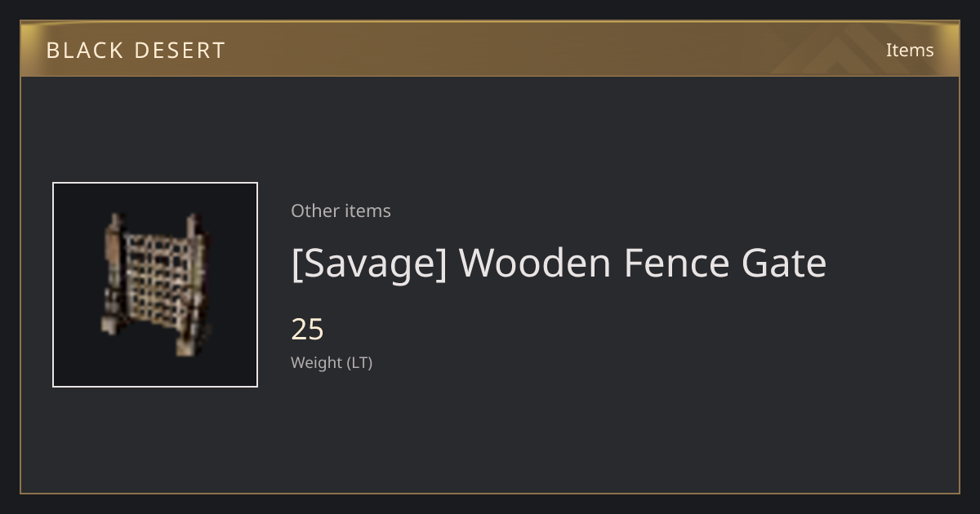The image size is (980, 514).
Task: Select the 'Other items' category label
Action: pyautogui.click(x=341, y=210)
